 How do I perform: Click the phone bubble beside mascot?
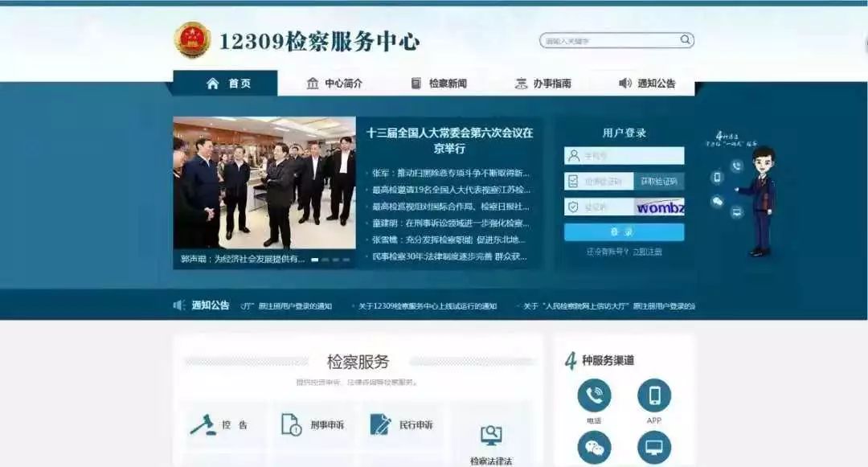(x=737, y=166)
